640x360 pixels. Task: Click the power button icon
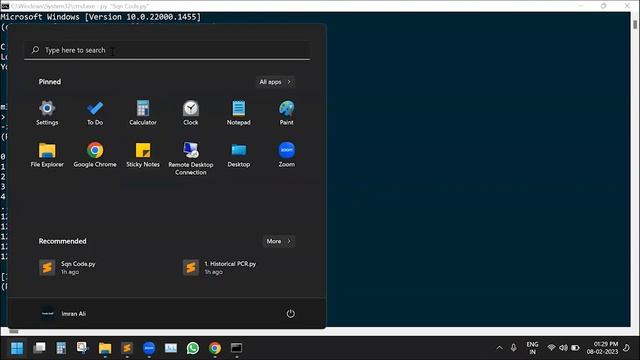coord(290,313)
